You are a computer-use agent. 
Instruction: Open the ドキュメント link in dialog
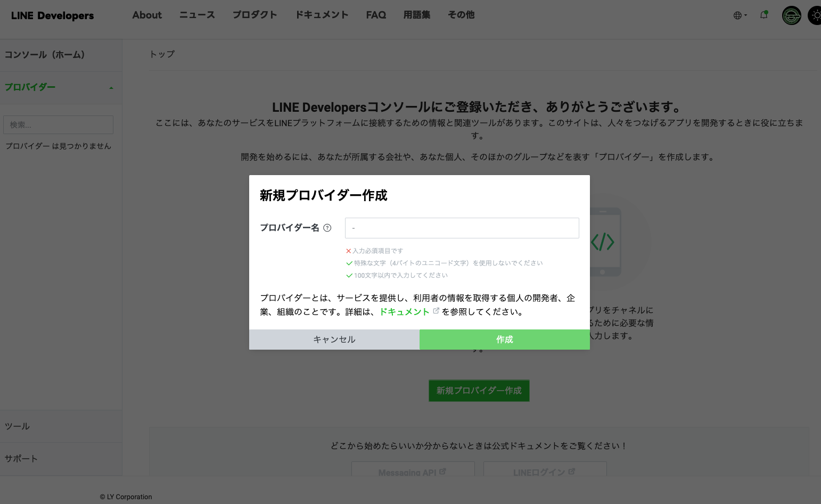404,312
